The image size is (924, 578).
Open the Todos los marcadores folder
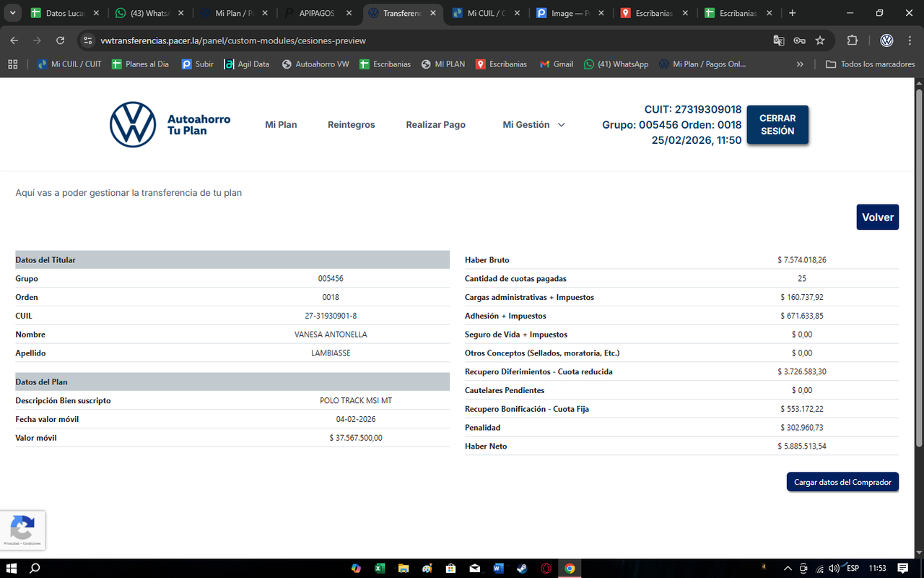871,64
